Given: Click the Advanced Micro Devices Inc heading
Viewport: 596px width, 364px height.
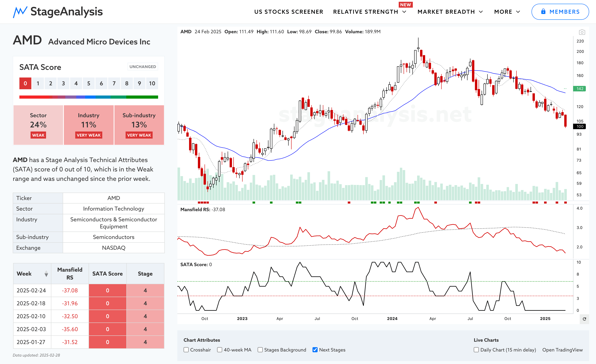Looking at the screenshot, I should click(x=99, y=41).
